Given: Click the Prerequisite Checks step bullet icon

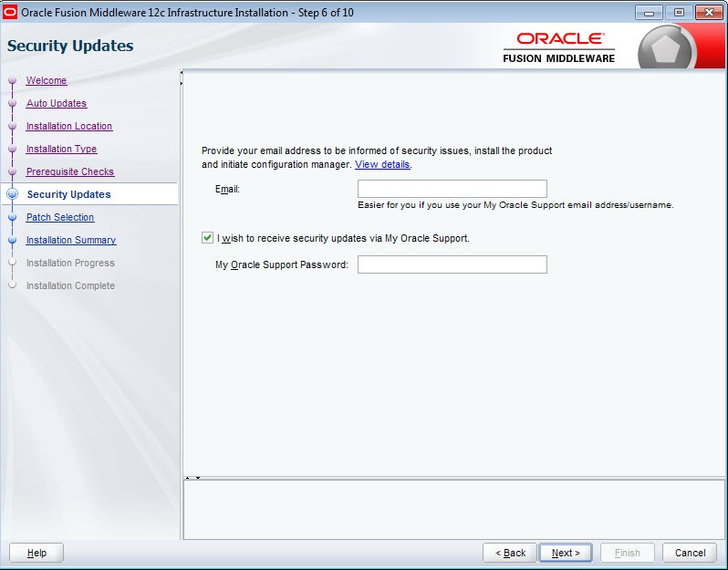Looking at the screenshot, I should pyautogui.click(x=13, y=171).
